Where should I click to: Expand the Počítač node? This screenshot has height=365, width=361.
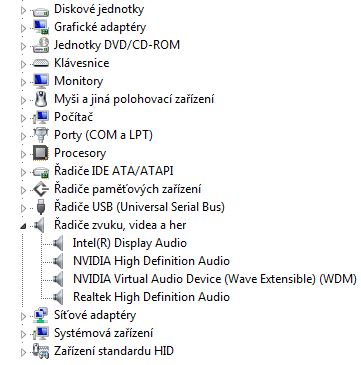click(23, 118)
